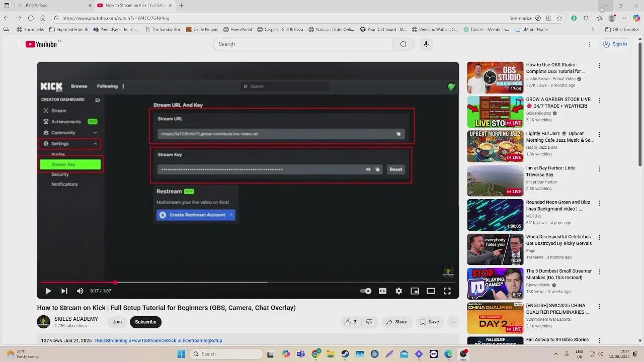
Task: Click Summarize in the address bar
Action: 521,18
